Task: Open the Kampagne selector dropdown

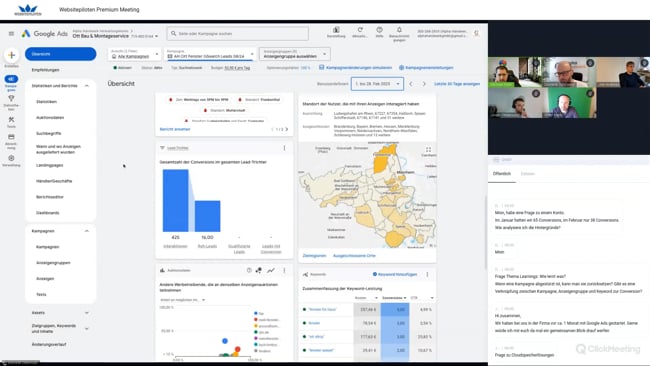Action: tap(210, 54)
